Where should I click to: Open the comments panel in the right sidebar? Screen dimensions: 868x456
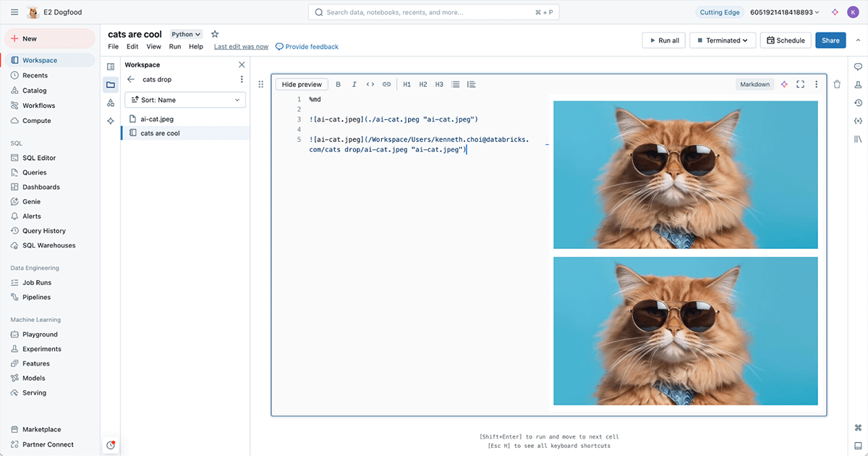858,67
